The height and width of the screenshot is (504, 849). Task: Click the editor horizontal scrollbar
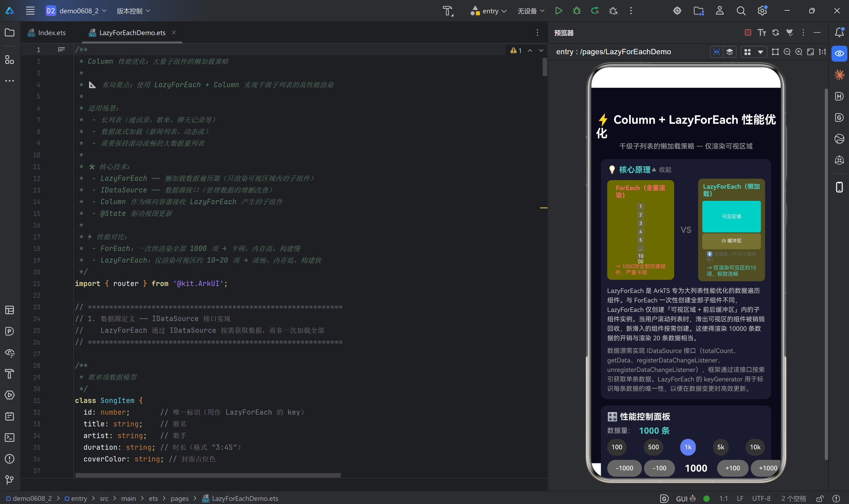click(208, 476)
